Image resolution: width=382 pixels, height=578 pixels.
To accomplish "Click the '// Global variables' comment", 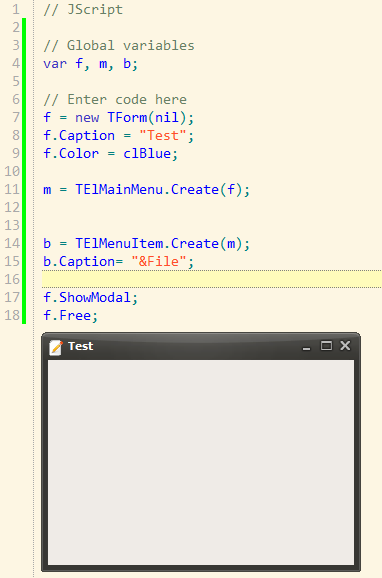I will tap(119, 46).
